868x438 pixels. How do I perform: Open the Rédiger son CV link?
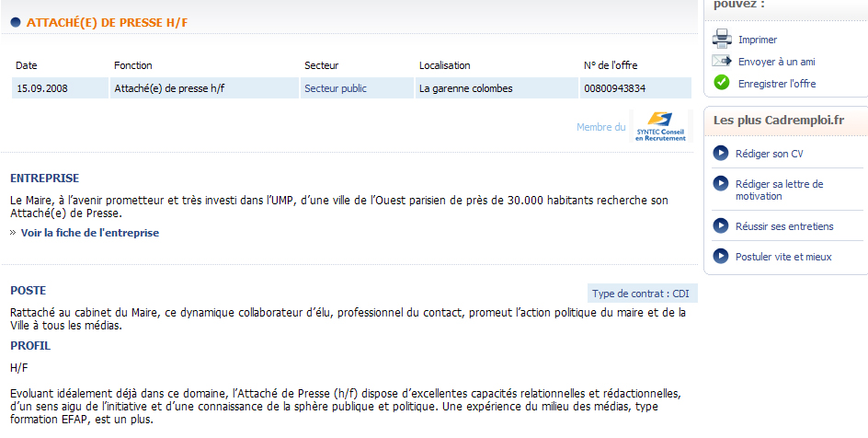pos(769,154)
